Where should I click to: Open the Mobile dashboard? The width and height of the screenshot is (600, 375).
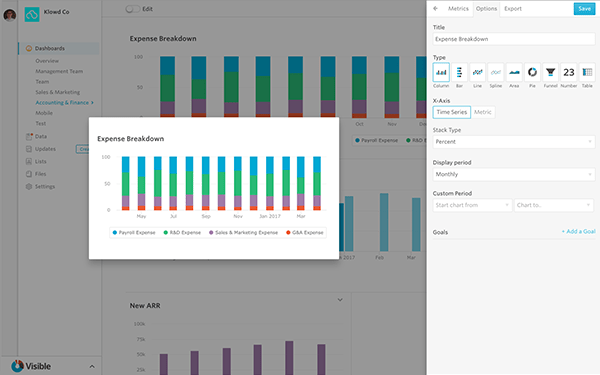44,113
